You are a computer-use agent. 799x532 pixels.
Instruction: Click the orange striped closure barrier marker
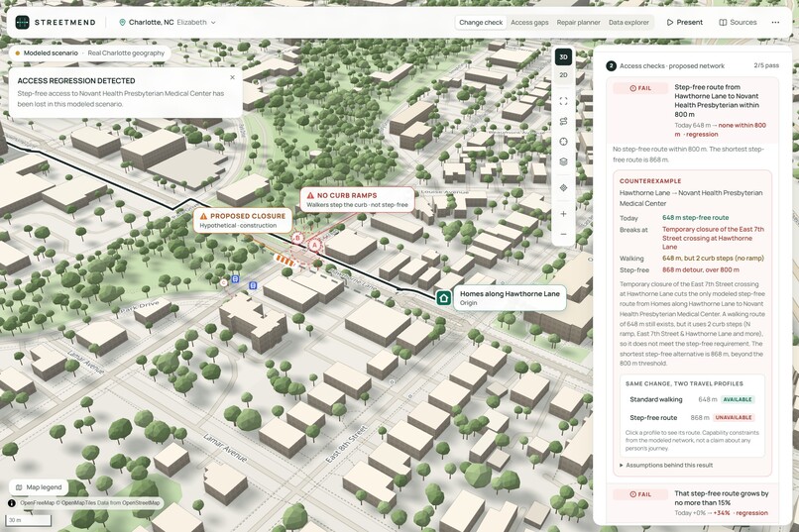click(x=285, y=261)
